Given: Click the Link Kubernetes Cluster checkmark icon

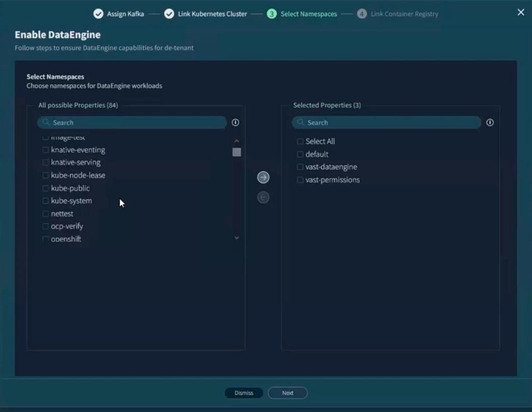Looking at the screenshot, I should pyautogui.click(x=169, y=14).
